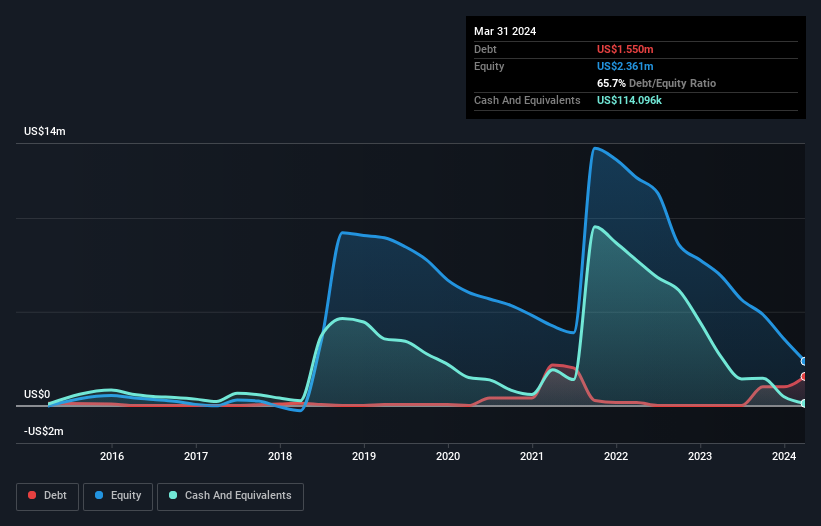Viewport: 821px width, 526px height.
Task: Click the -US$2m axis label
Action: tap(43, 431)
